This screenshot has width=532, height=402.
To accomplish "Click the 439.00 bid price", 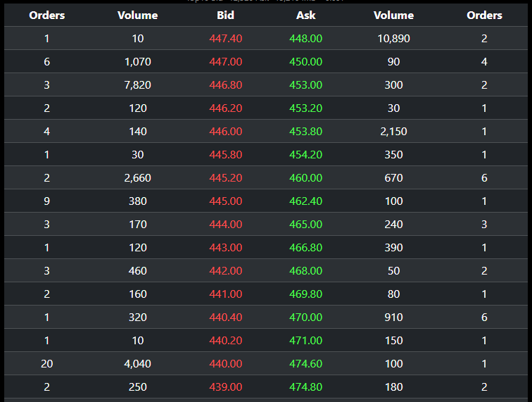I will [x=225, y=387].
